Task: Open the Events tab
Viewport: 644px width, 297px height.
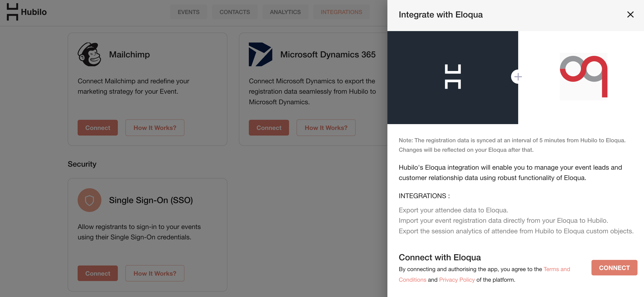Action: pos(189,12)
